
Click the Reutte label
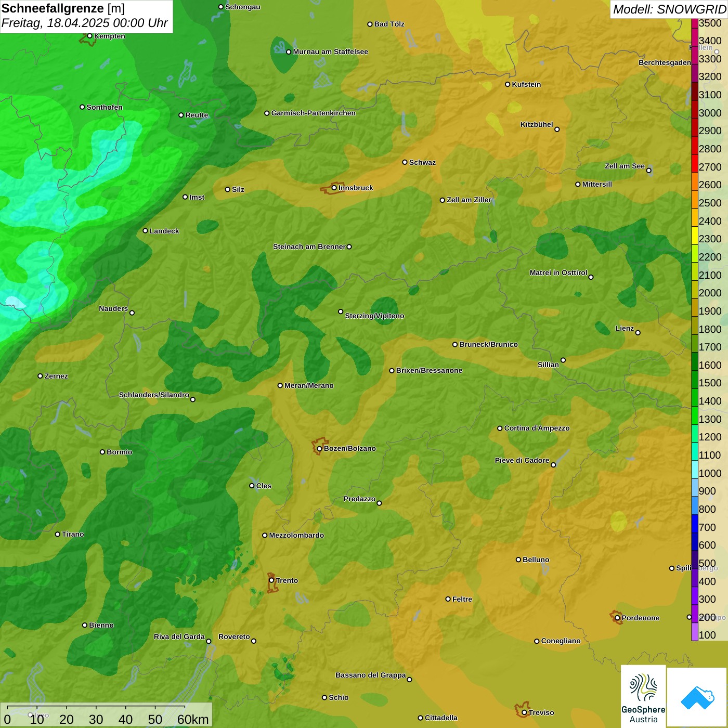click(197, 115)
